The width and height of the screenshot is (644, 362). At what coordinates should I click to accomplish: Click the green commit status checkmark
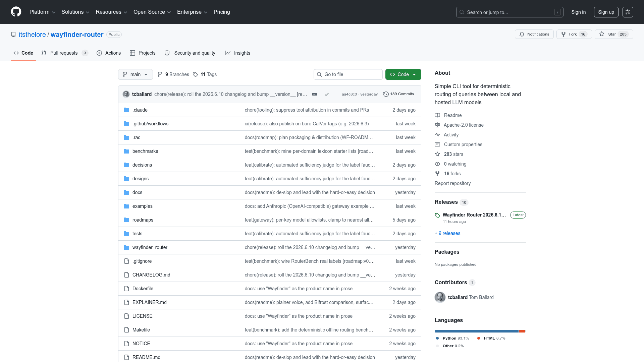pos(327,94)
